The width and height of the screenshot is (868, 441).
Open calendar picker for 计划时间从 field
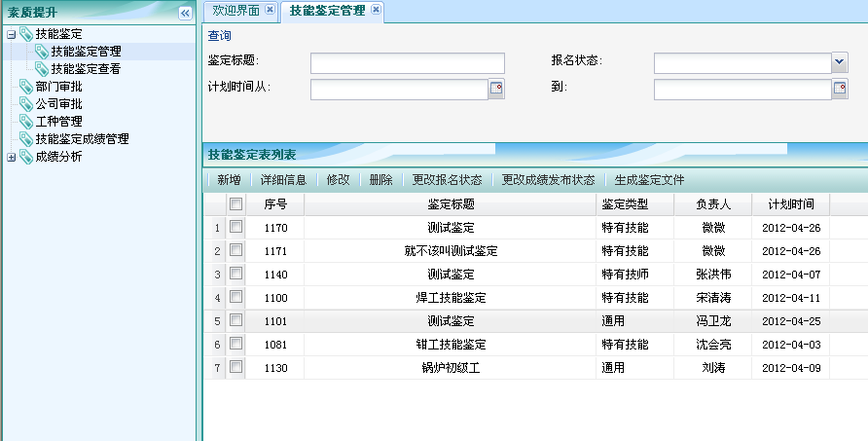tap(496, 90)
